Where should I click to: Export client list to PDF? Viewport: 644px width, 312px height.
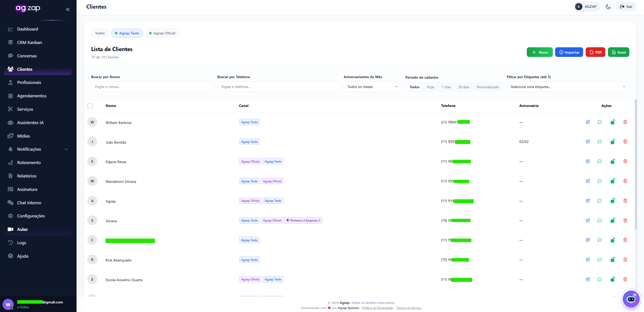596,52
